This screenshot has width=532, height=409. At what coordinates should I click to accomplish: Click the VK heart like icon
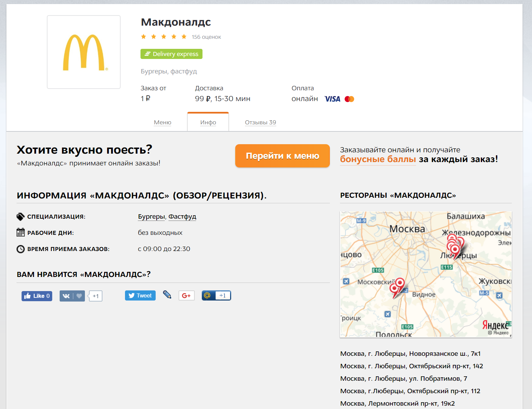[79, 296]
